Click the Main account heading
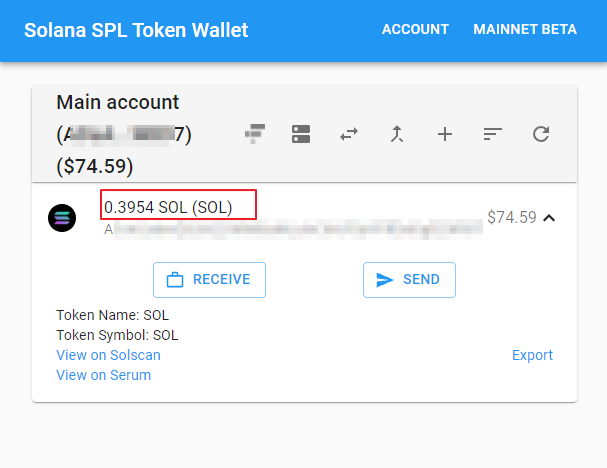 [118, 103]
